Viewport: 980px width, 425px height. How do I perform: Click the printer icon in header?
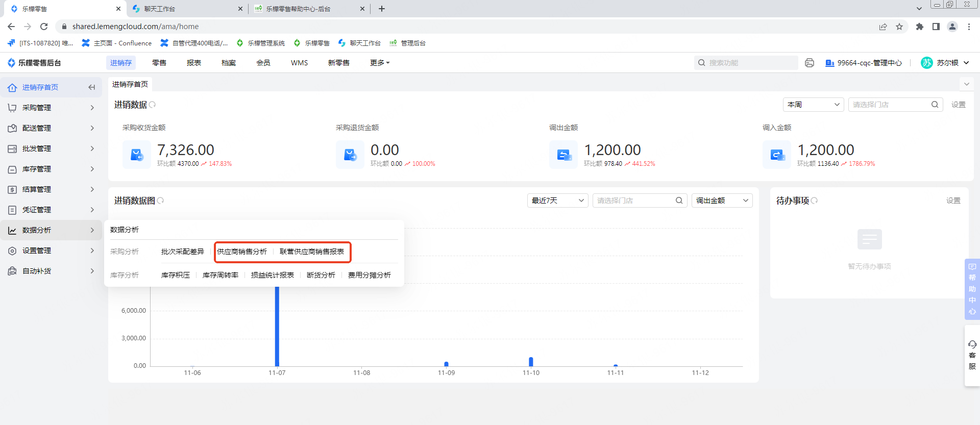point(809,63)
